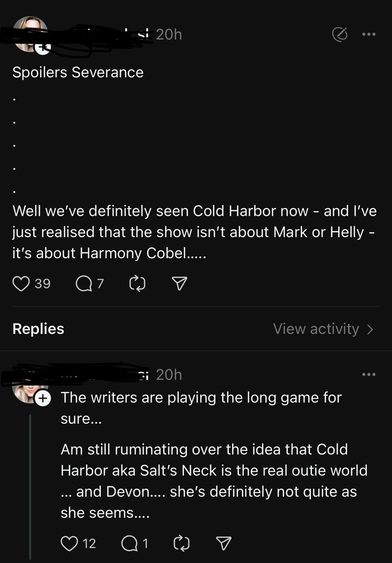Image resolution: width=392 pixels, height=563 pixels.
Task: Follow the author via avatar plus badge
Action: coord(43,48)
